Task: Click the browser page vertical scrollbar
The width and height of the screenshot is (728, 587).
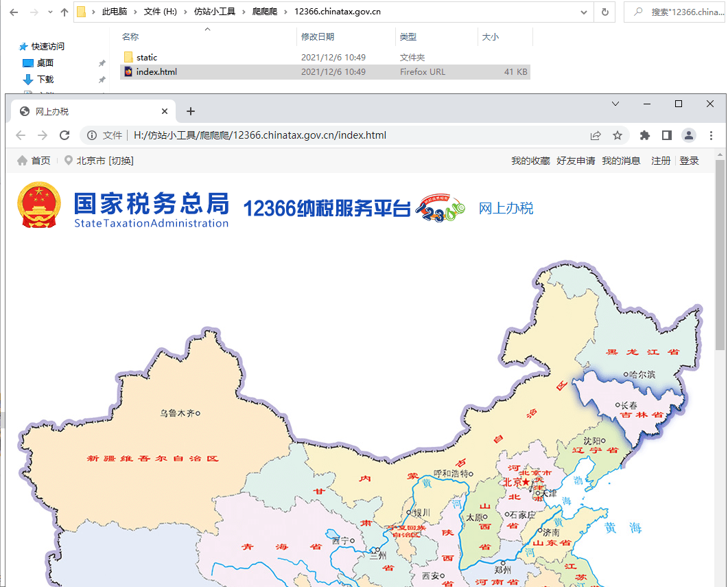Action: (x=720, y=255)
